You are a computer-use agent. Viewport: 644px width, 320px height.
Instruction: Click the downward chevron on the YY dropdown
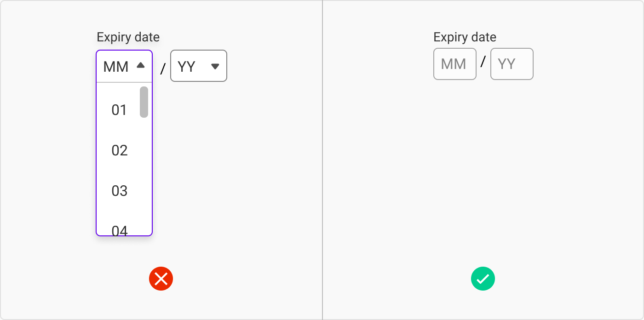pos(215,66)
